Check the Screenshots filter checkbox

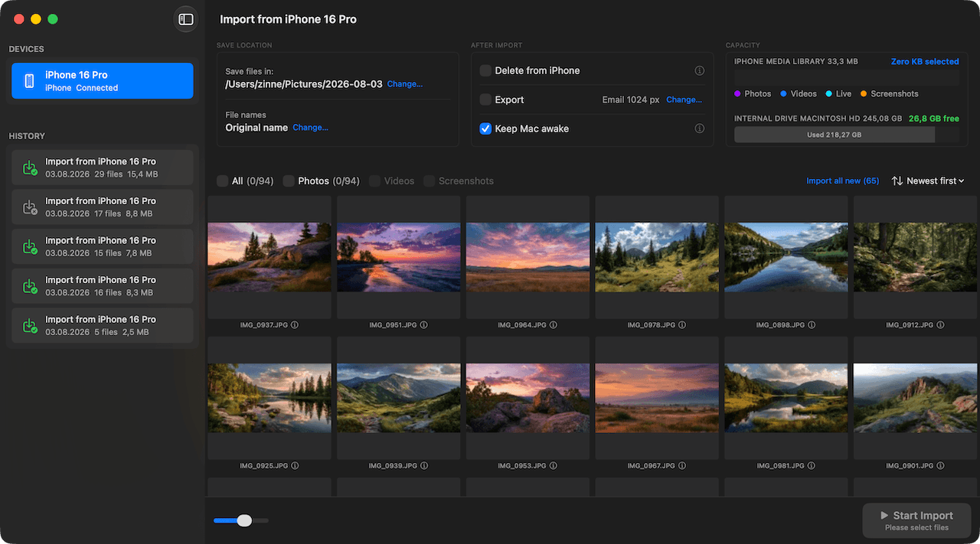pyautogui.click(x=430, y=181)
